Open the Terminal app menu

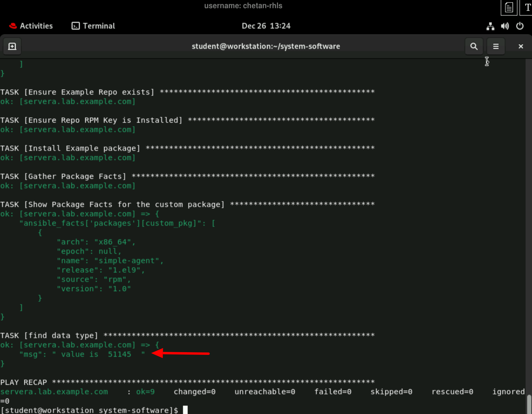point(93,26)
